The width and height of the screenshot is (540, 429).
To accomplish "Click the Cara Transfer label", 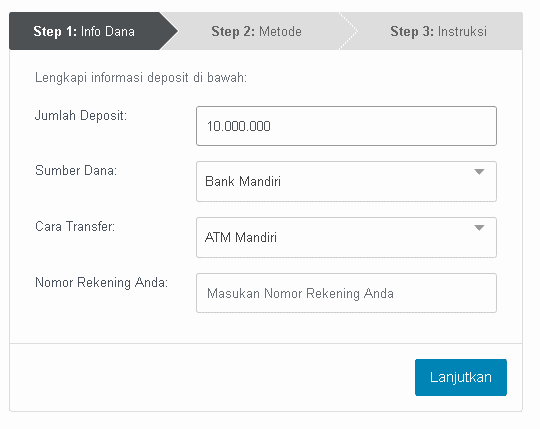I will [75, 227].
